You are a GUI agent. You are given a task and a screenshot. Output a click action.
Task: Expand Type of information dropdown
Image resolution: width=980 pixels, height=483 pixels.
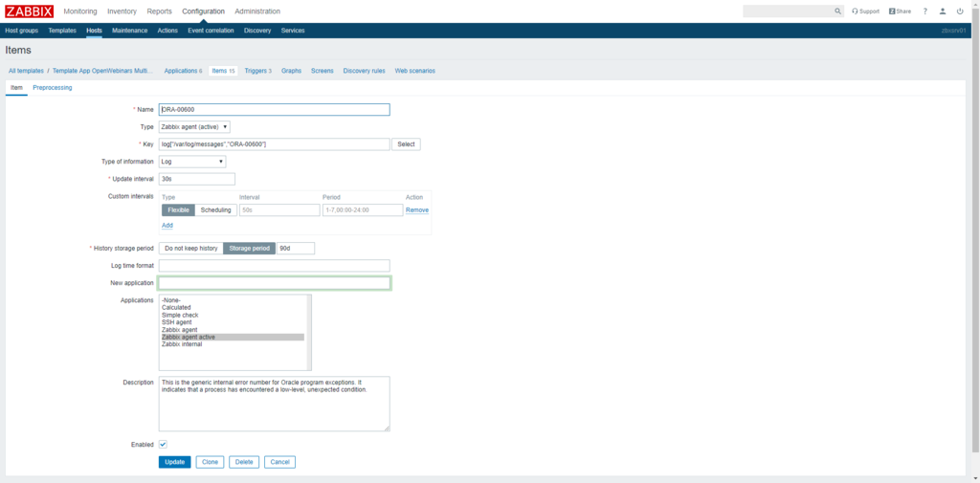[192, 162]
